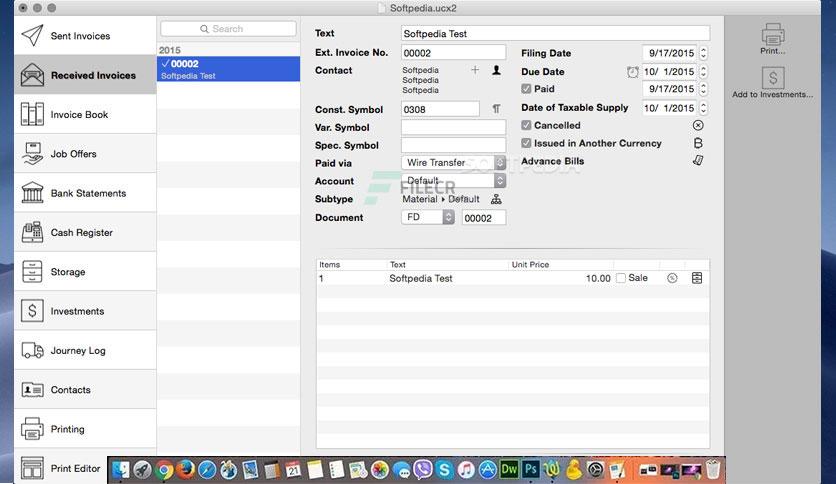Toggle the Paid checkbox
Image resolution: width=836 pixels, height=484 pixels.
[526, 89]
